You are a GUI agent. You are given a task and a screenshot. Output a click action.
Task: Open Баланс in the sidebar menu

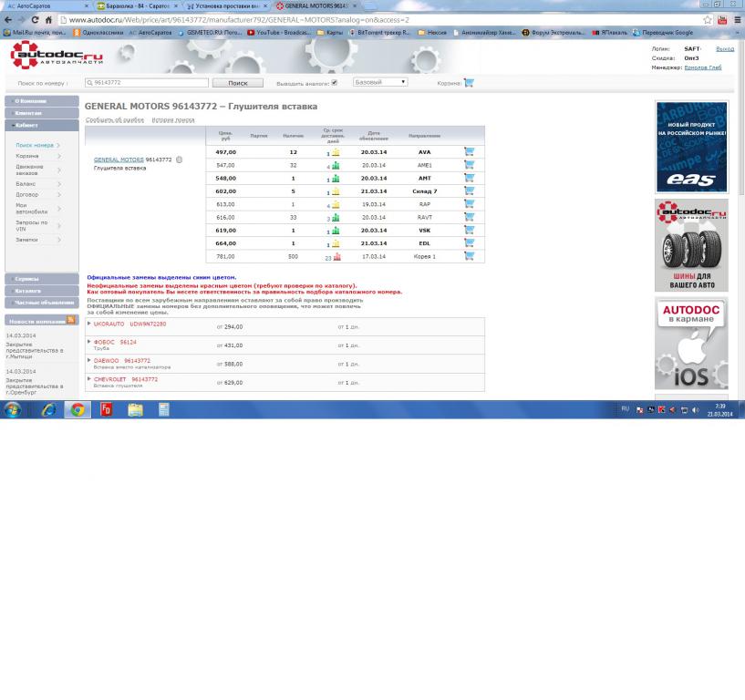(26, 184)
